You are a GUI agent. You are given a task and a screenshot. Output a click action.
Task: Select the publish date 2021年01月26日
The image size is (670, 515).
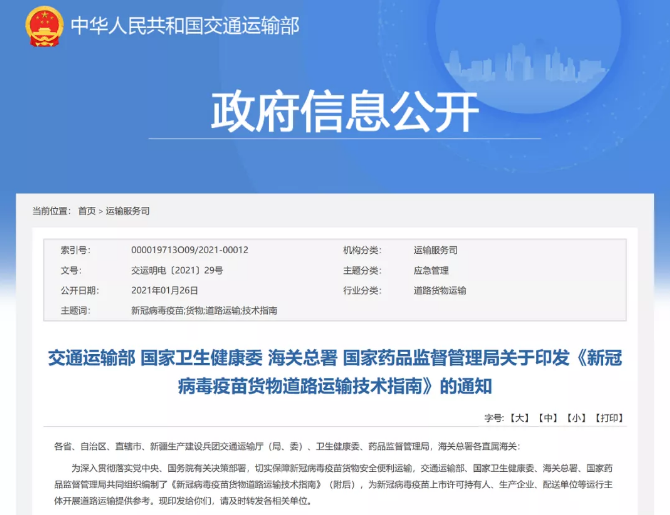point(165,290)
